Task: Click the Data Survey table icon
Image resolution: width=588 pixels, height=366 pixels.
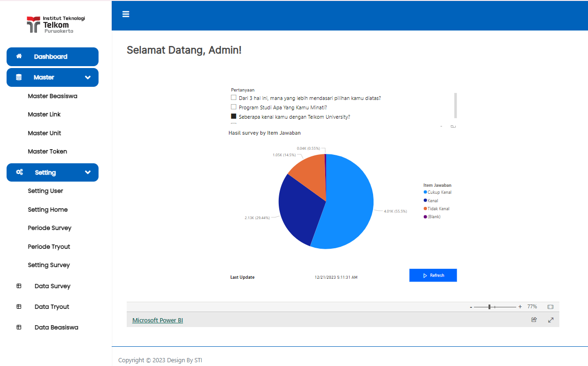Action: click(x=19, y=286)
